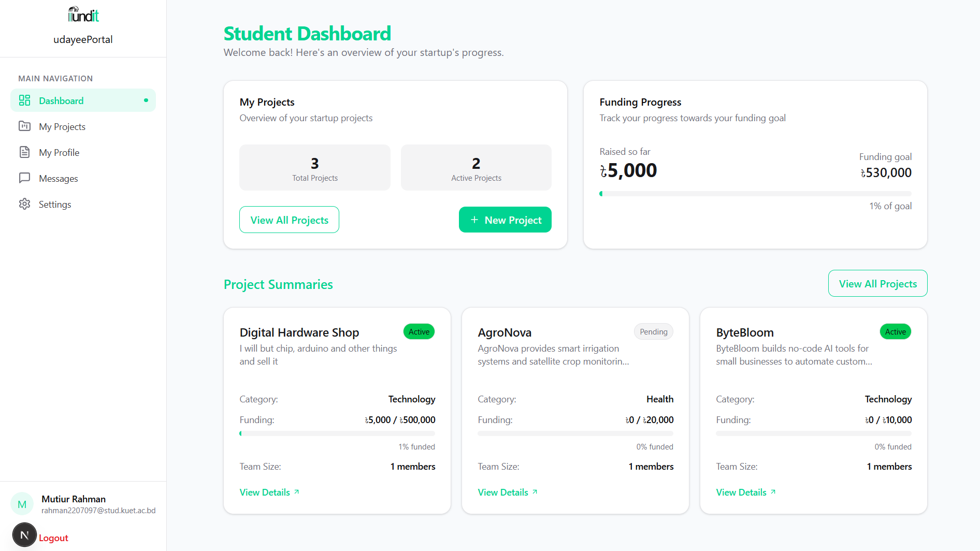
Task: Click the round N badge near Logout
Action: [x=24, y=535]
